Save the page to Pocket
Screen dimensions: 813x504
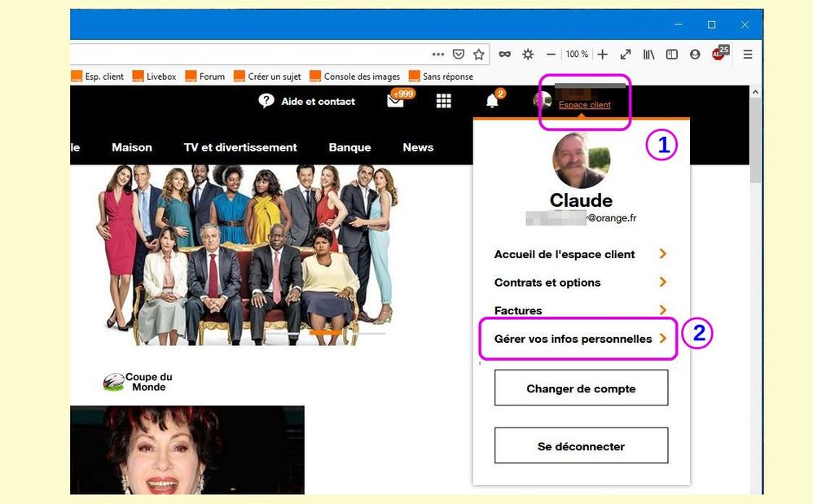tap(459, 55)
